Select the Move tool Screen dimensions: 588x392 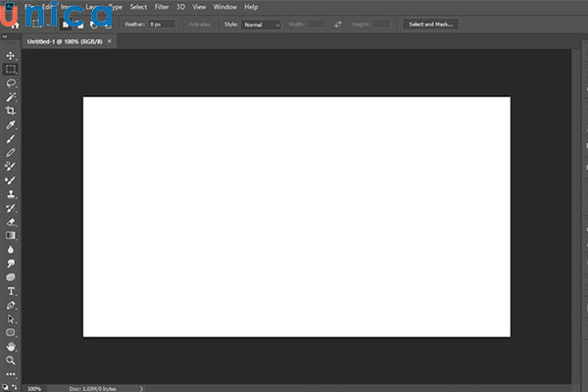click(11, 56)
